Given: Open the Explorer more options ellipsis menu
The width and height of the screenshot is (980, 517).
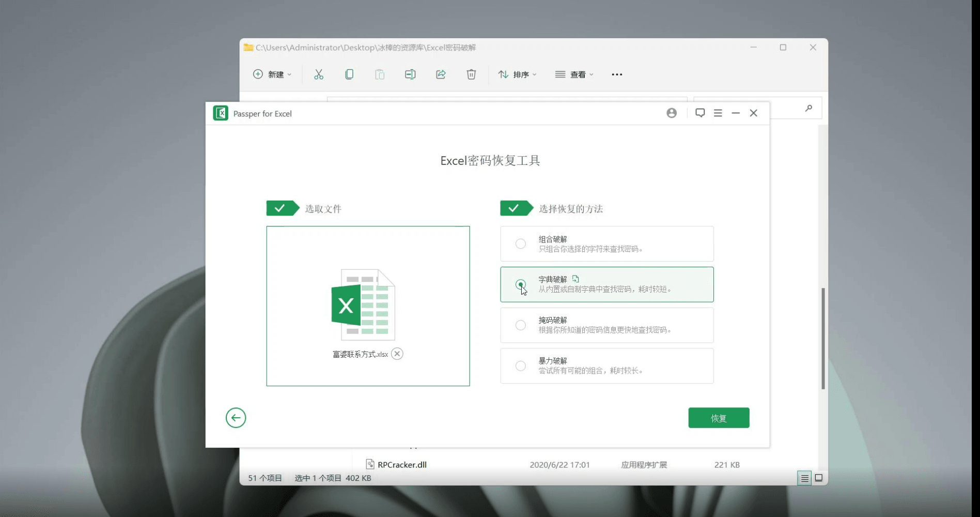Looking at the screenshot, I should pos(617,74).
